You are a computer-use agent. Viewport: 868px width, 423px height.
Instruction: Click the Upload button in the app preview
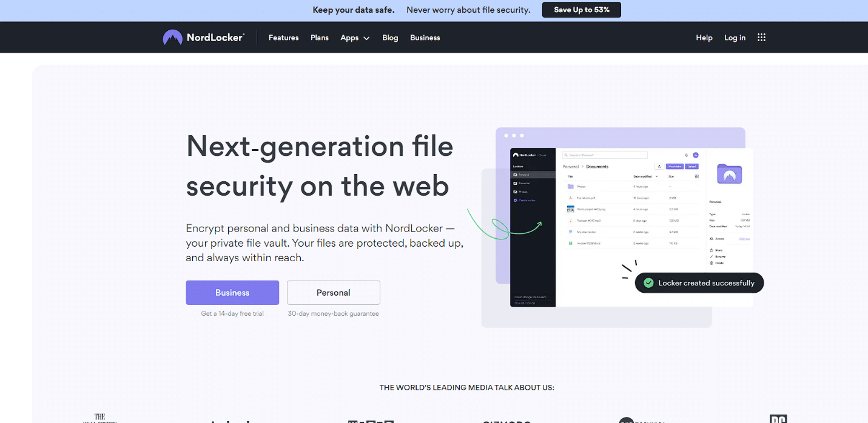691,167
